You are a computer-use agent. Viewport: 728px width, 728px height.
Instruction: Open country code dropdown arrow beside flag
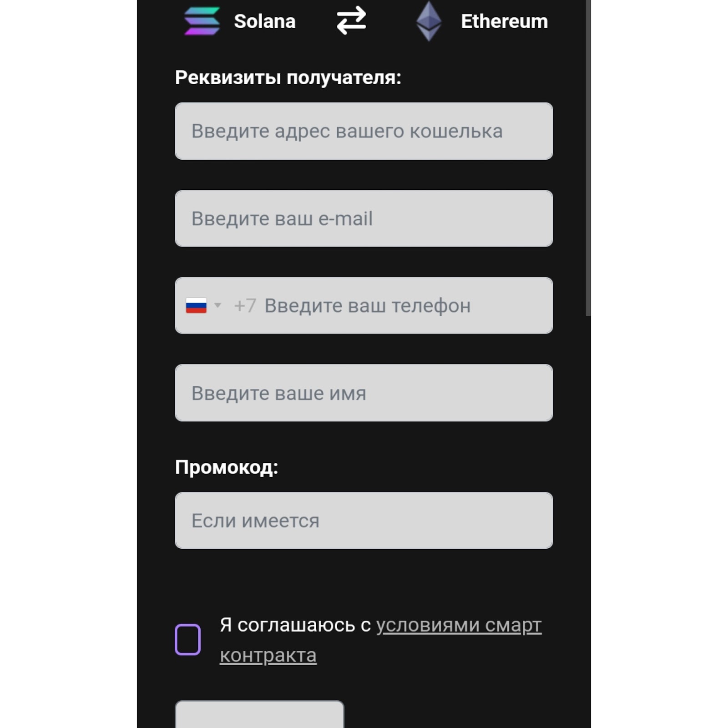(217, 305)
